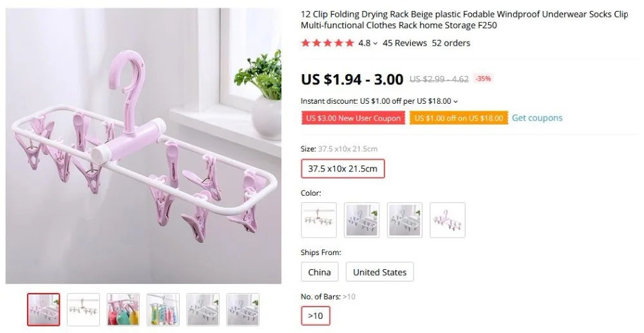Image resolution: width=644 pixels, height=333 pixels.
Task: Open the first gallery thumbnail with red border
Action: click(x=44, y=310)
